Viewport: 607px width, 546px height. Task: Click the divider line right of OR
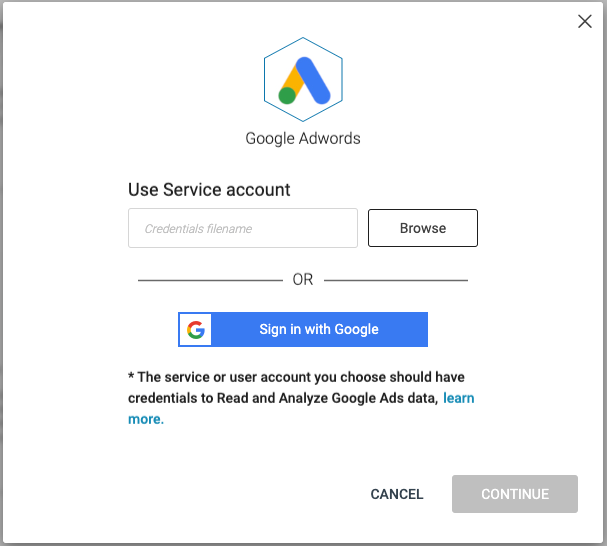click(396, 280)
